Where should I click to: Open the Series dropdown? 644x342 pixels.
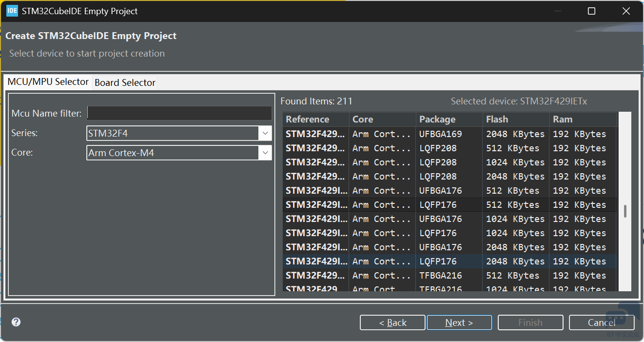click(265, 133)
